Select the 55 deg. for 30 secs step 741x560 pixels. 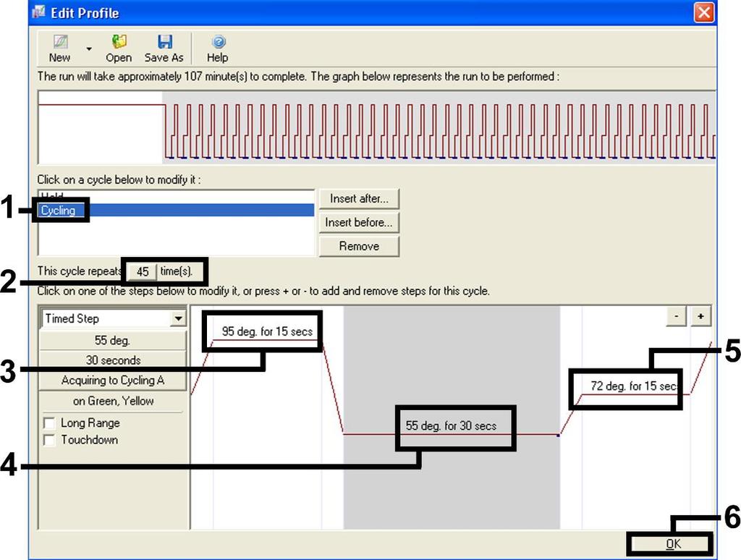(451, 426)
